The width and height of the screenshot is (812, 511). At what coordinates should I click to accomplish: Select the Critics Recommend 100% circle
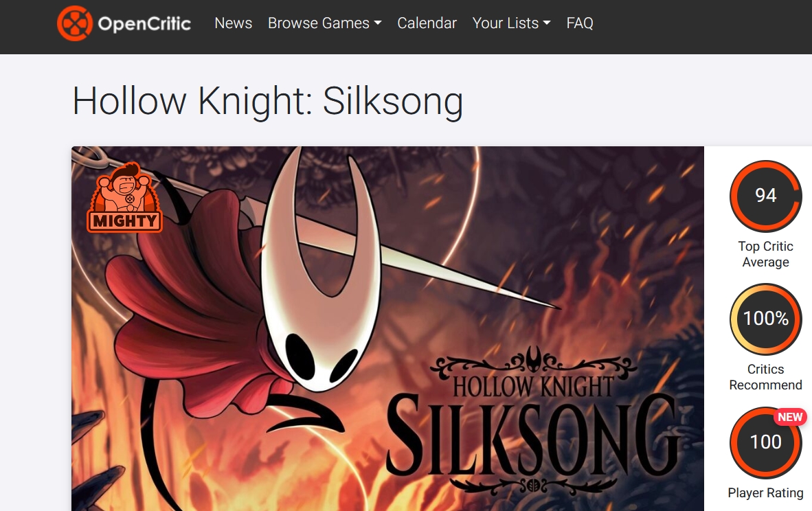coord(765,319)
